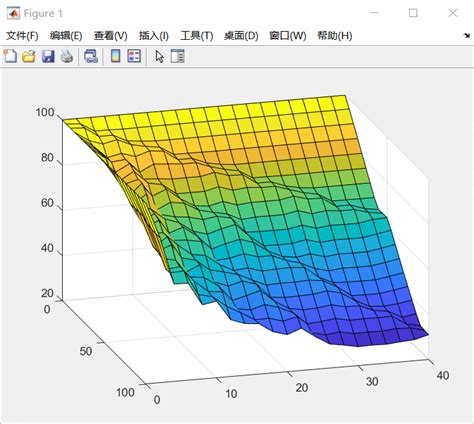Click the z-axis label 100
The image size is (474, 424).
(45, 112)
